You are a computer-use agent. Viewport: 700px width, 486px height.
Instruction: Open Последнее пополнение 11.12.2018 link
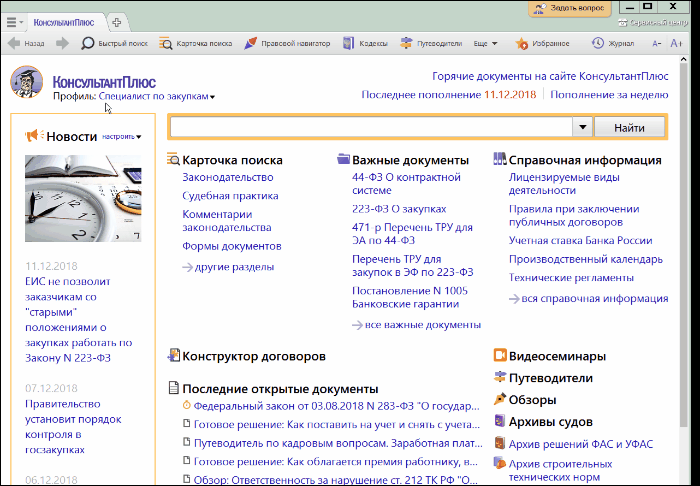point(449,95)
